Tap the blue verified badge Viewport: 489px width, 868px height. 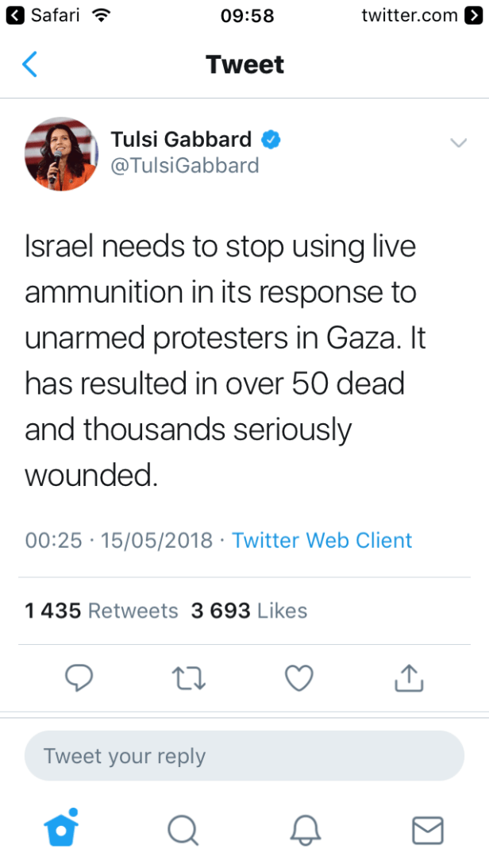[x=271, y=140]
